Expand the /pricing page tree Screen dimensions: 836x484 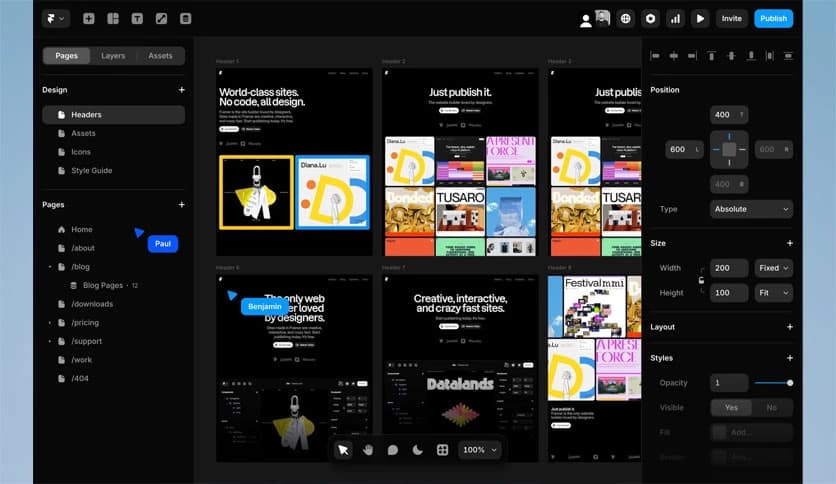pos(50,322)
